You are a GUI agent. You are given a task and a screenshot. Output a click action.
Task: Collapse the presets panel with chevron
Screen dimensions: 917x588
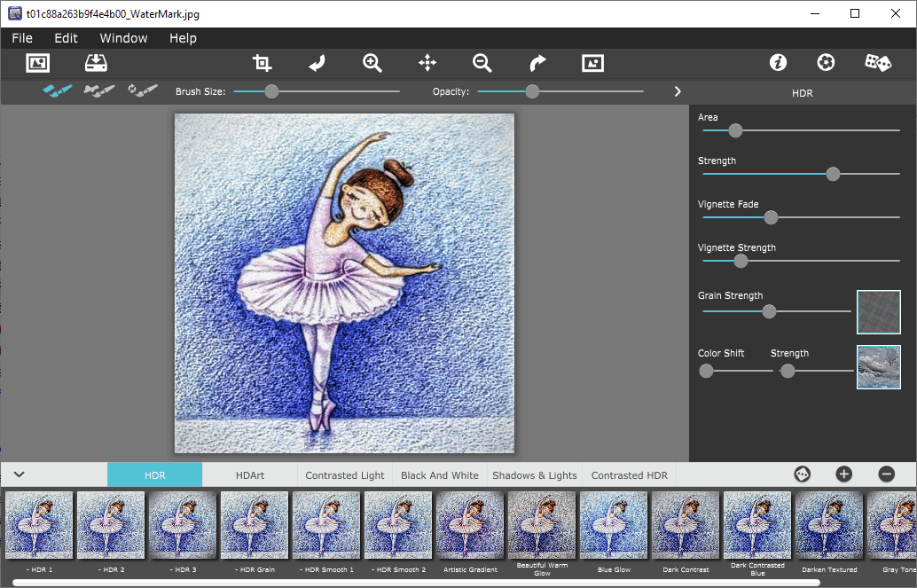(x=19, y=474)
